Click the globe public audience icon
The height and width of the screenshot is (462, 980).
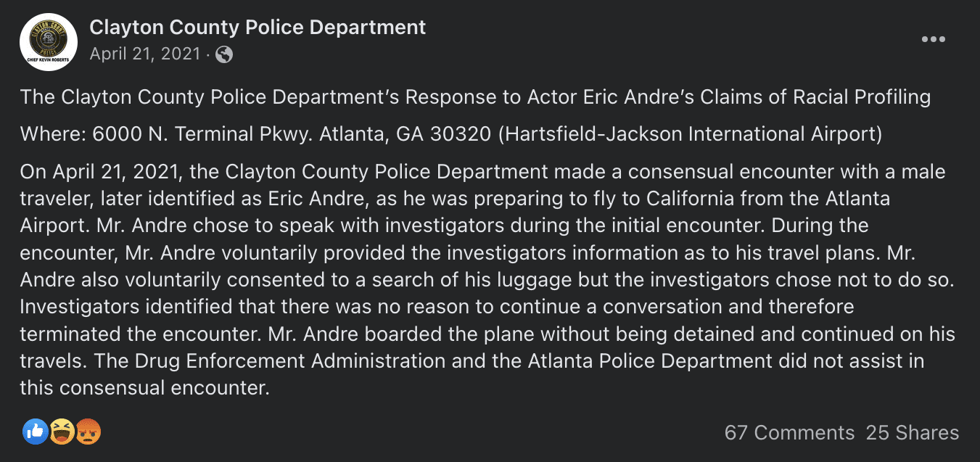(225, 54)
